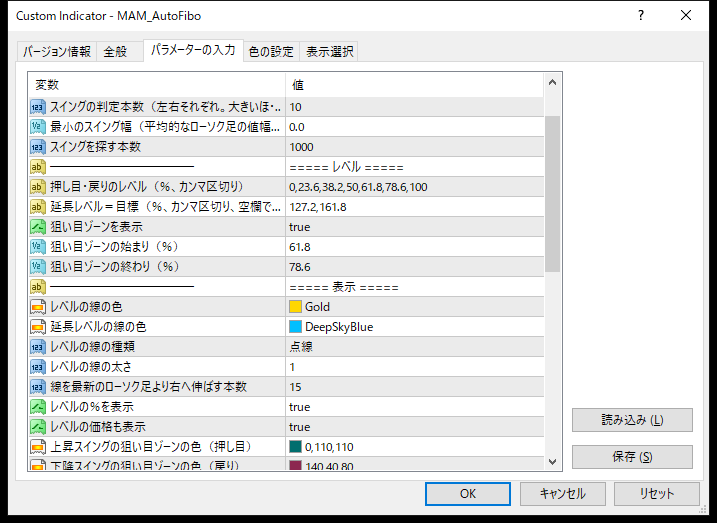Viewport: 717px width, 523px height.
Task: Click integer icon beside レベルの線の太さ
Action: (37, 367)
